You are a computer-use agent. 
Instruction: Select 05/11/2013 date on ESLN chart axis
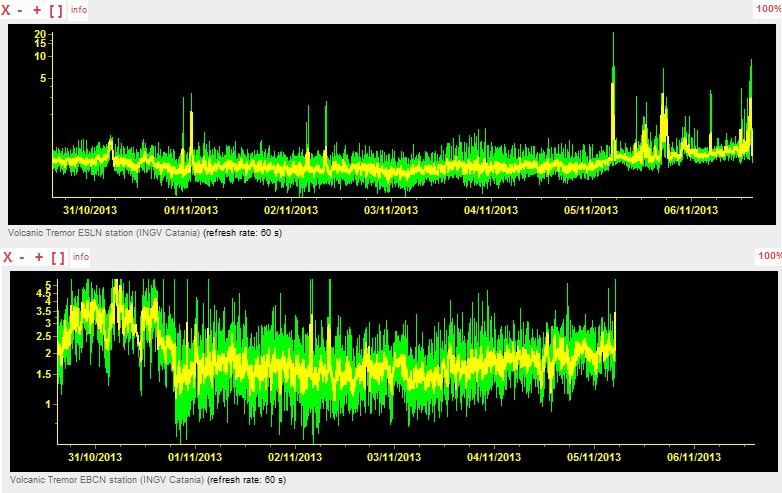click(x=592, y=211)
